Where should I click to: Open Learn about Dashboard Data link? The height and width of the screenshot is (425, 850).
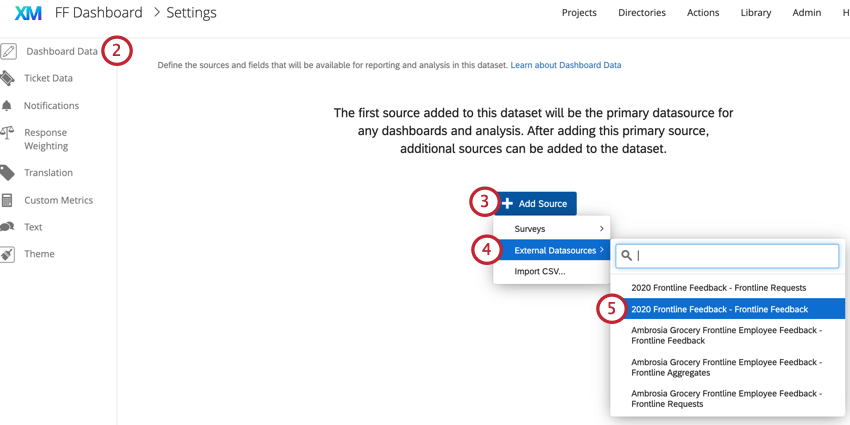(566, 65)
